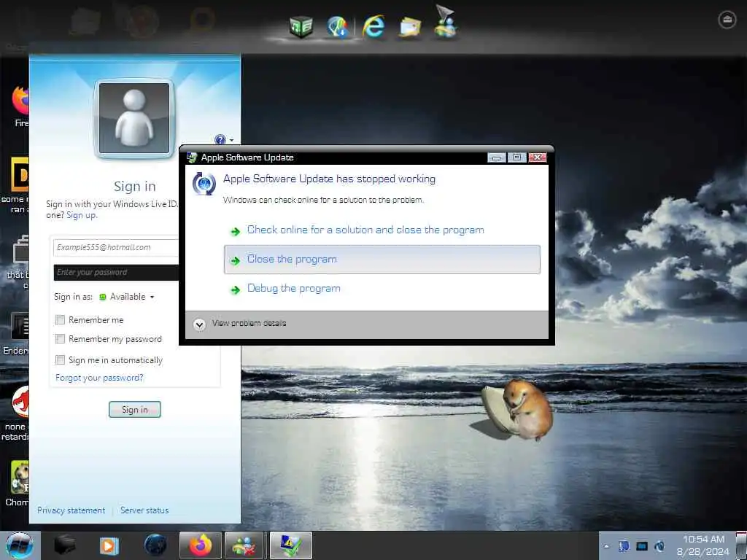747x560 pixels.
Task: Show hidden system tray icons
Action: coord(606,546)
